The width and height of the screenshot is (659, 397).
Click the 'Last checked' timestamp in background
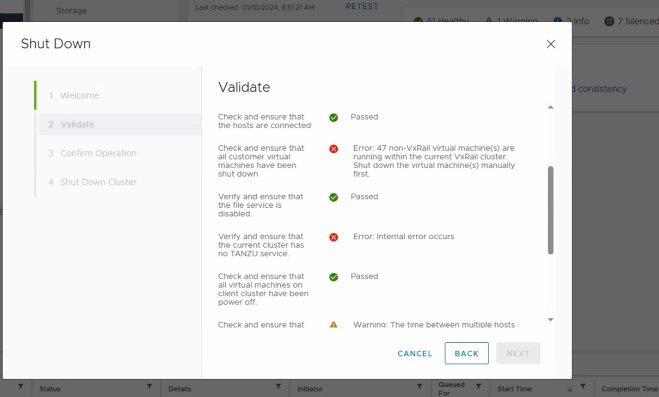pyautogui.click(x=255, y=7)
